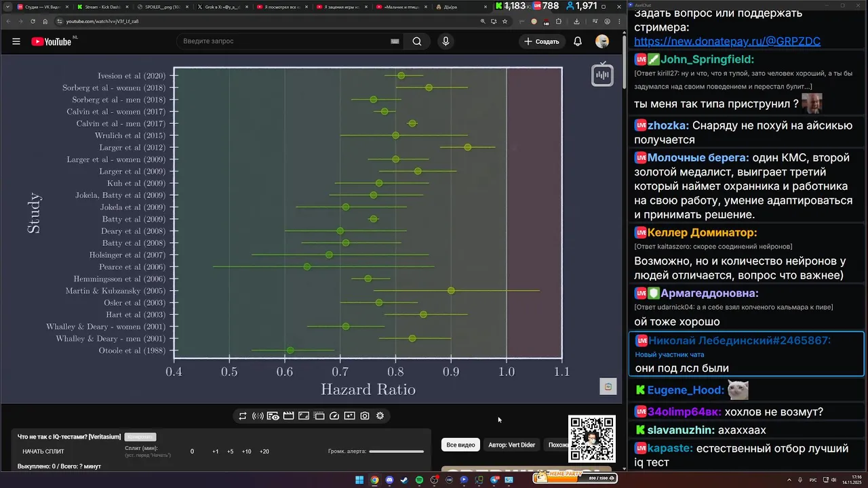Viewport: 868px width, 488px height.
Task: Click the 34olimp64вк username in chat
Action: (x=684, y=411)
